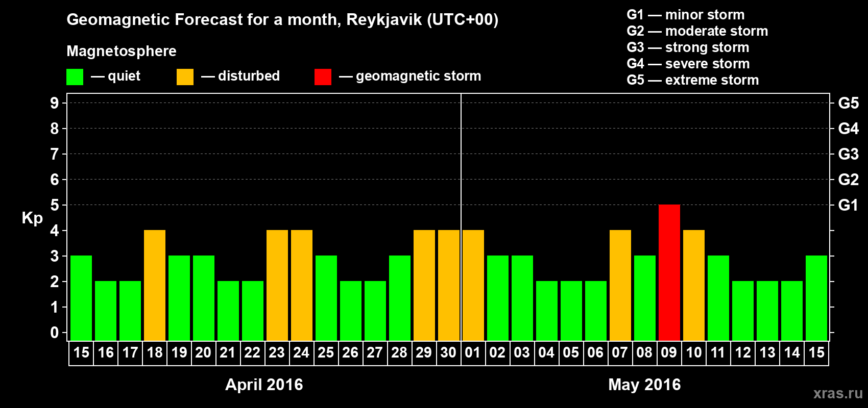The image size is (868, 408).
Task: Click the red storm bar for May 09
Action: (669, 272)
